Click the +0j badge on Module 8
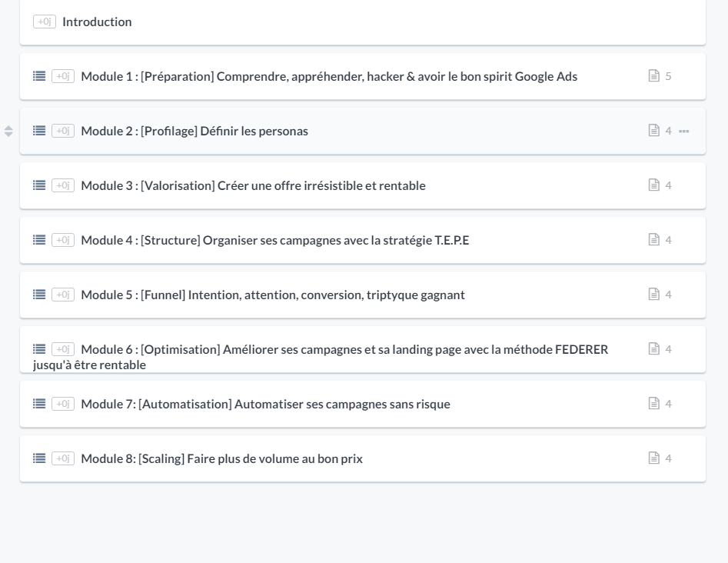The image size is (728, 563). 63,458
